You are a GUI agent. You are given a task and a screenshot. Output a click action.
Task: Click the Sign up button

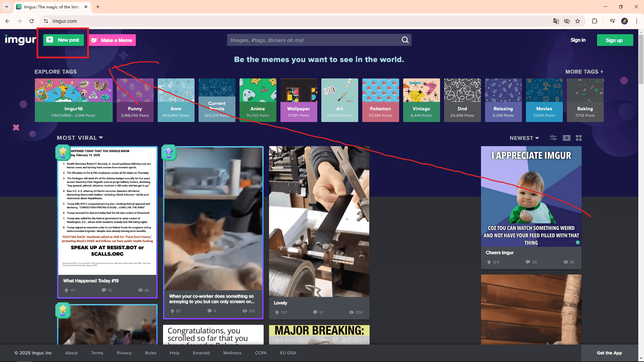(614, 40)
